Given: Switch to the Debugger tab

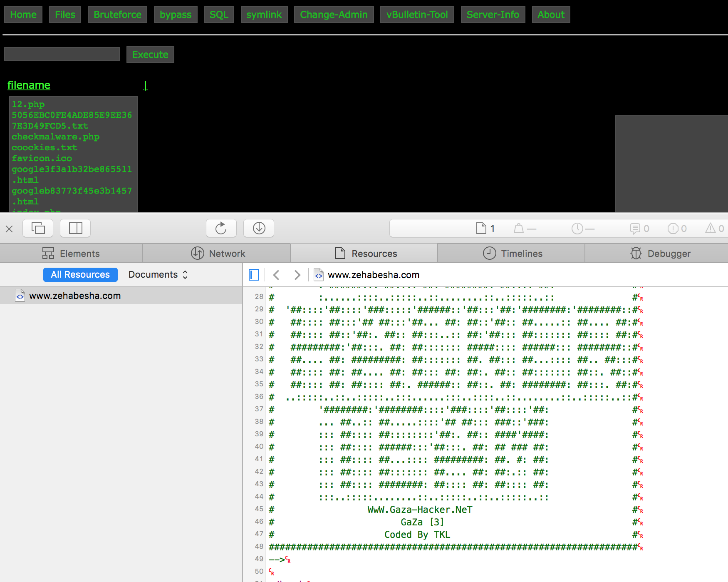Looking at the screenshot, I should coord(660,253).
